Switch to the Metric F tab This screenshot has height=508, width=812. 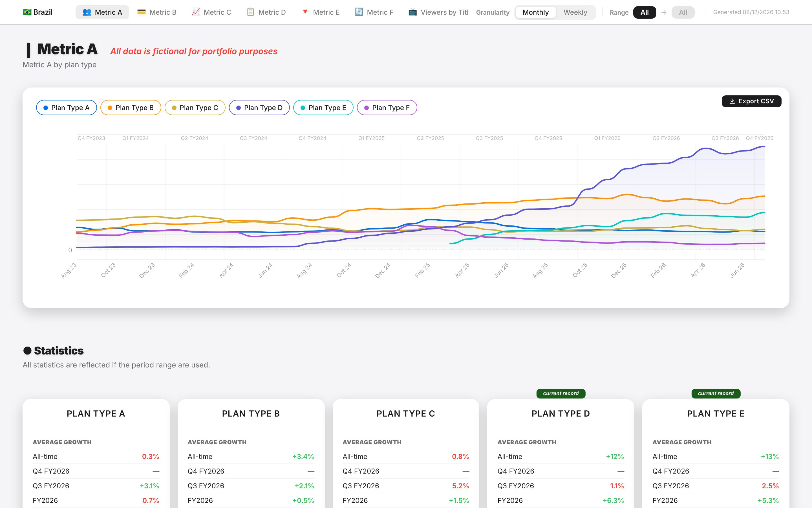point(374,12)
